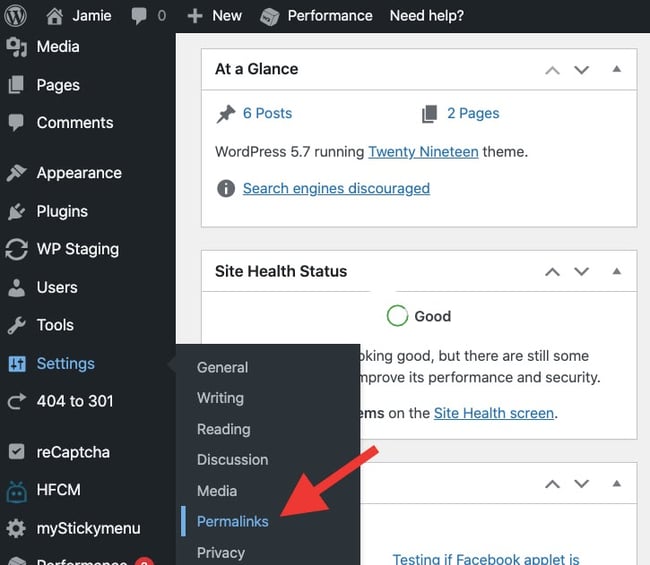Click the Tools wrench icon
This screenshot has width=650, height=565.
coord(16,326)
